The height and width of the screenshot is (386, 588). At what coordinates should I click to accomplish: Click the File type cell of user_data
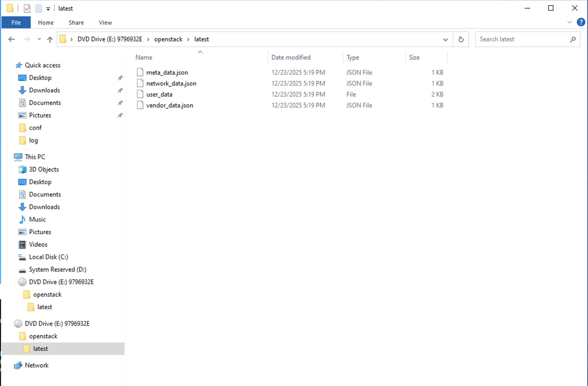(x=351, y=94)
